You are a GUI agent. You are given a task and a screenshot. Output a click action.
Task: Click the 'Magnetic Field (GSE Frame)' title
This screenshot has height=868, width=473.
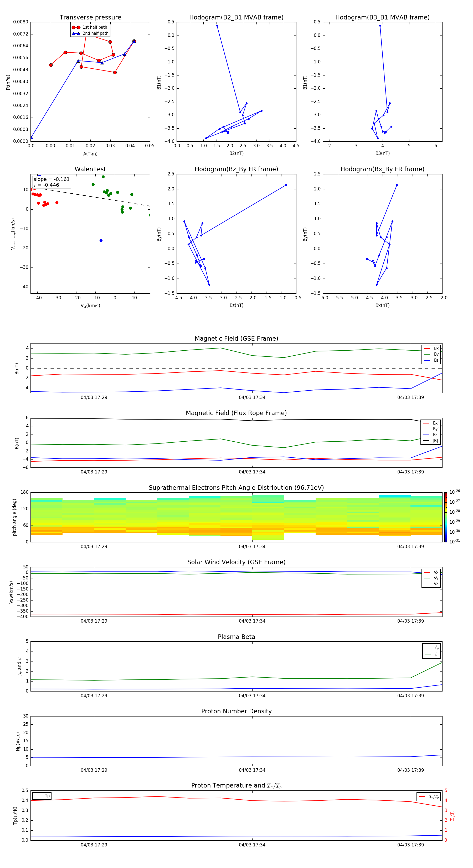click(x=236, y=339)
